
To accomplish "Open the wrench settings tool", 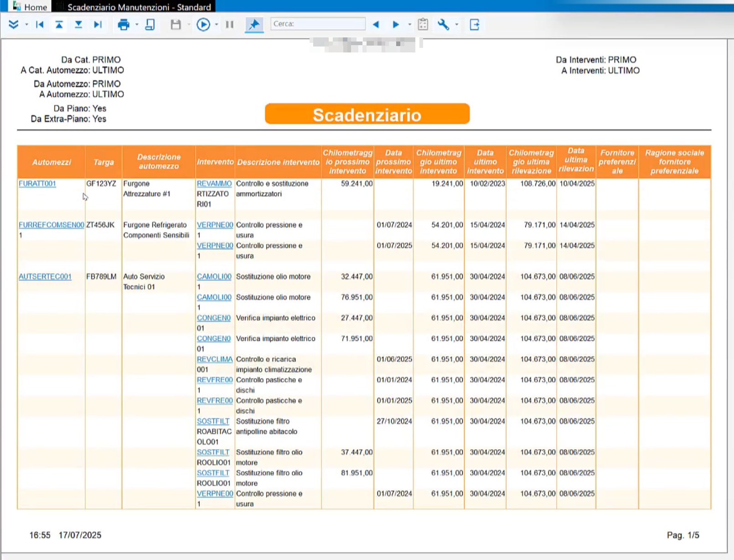I will click(443, 25).
